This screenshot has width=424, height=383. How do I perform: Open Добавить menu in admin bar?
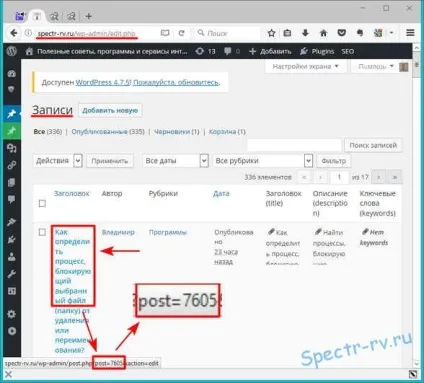270,51
